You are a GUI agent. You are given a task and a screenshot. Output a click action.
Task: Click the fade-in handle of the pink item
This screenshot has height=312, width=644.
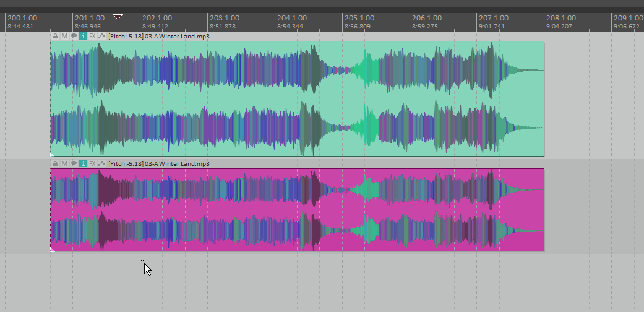52,249
